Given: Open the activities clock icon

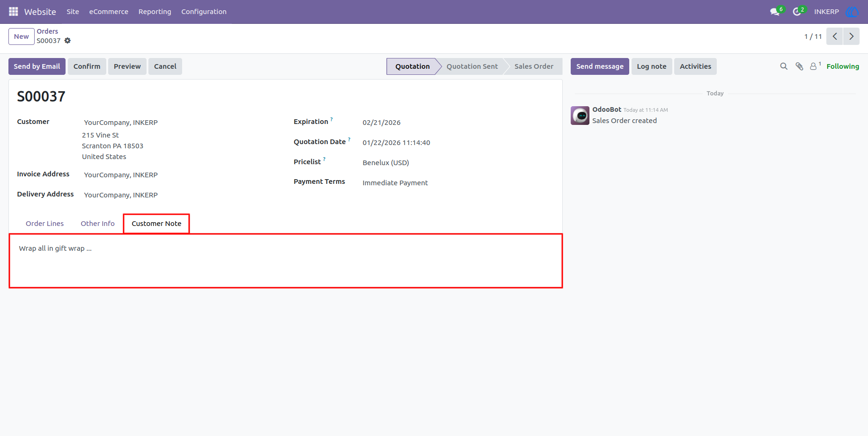Looking at the screenshot, I should (x=797, y=12).
